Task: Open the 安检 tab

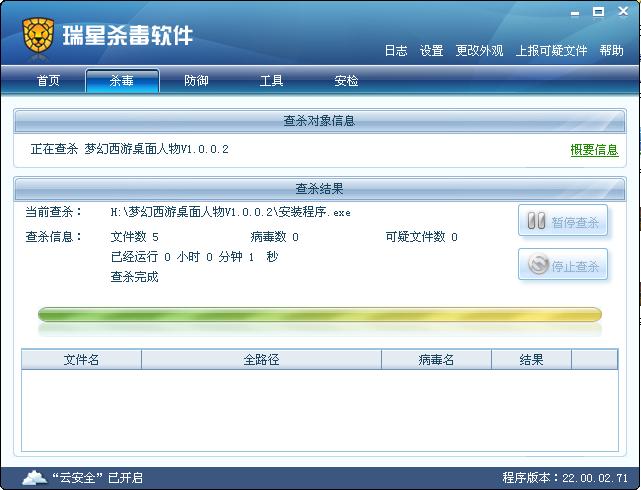Action: click(346, 81)
